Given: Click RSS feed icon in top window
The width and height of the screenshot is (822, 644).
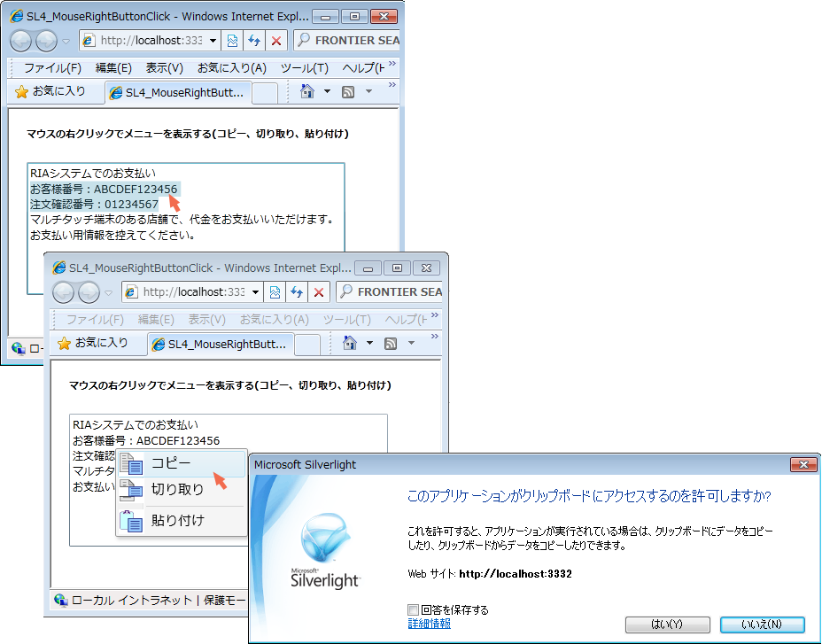Looking at the screenshot, I should point(348,92).
